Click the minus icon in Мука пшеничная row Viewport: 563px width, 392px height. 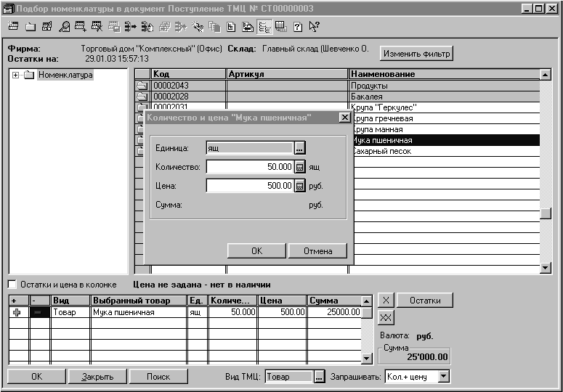[x=37, y=312]
